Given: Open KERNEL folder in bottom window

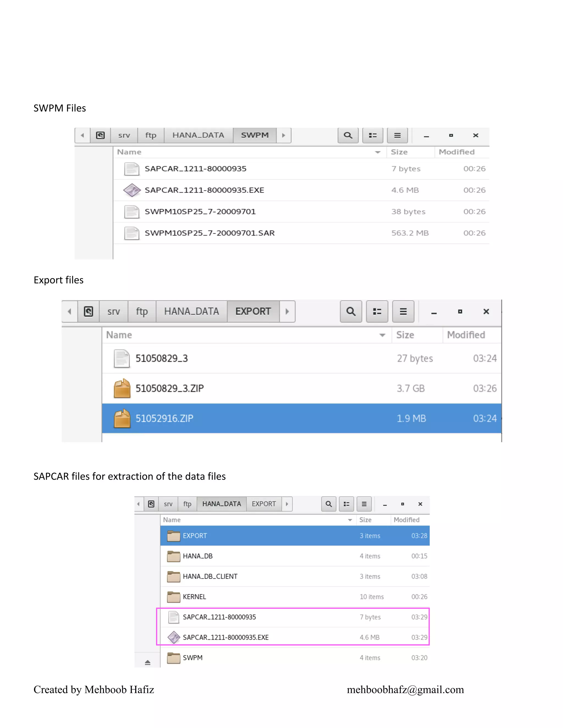Looking at the screenshot, I should point(194,597).
